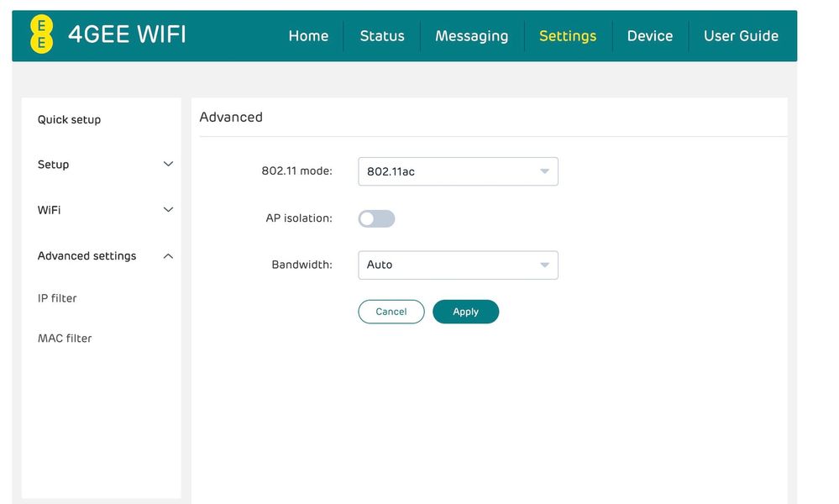Open the IP filter page
Screen dimensions: 839x504
57,298
